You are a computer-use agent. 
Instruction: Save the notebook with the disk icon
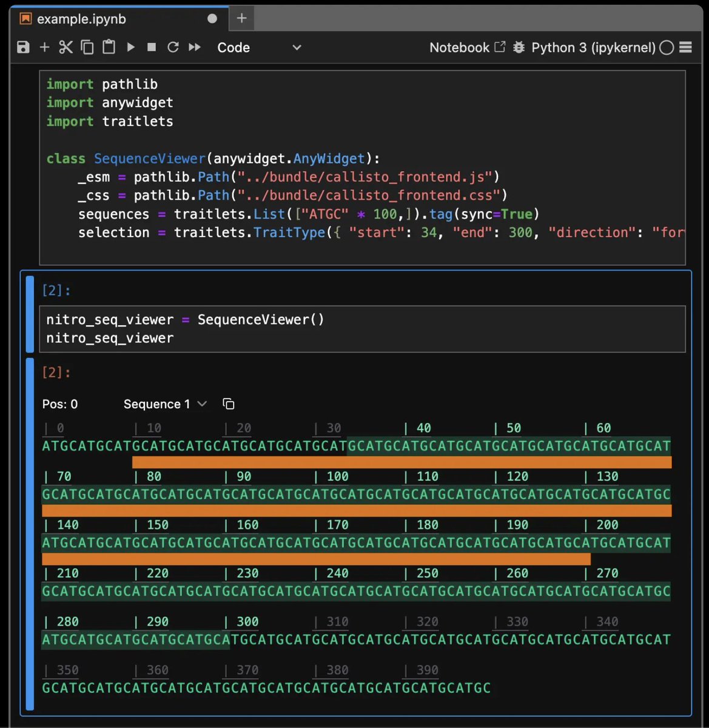coord(23,47)
